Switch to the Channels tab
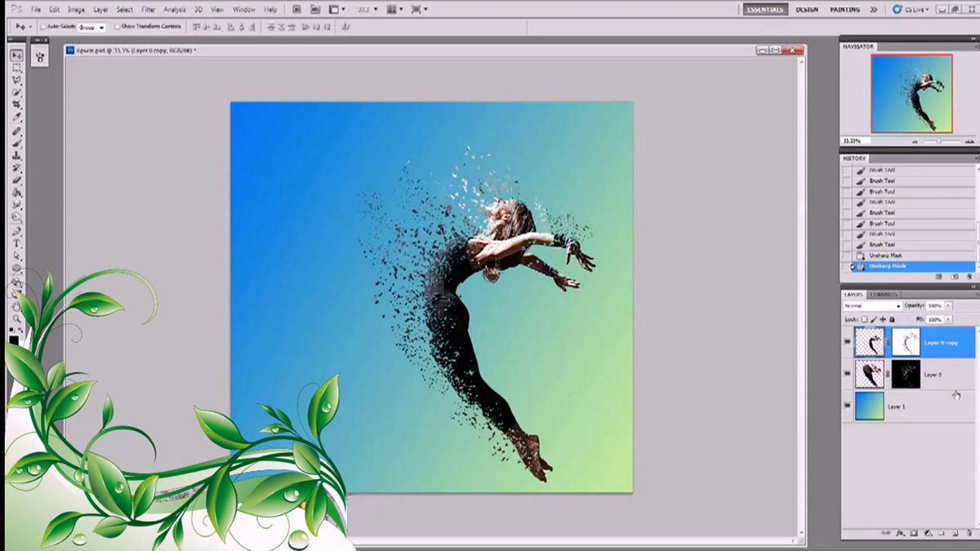 [x=884, y=294]
